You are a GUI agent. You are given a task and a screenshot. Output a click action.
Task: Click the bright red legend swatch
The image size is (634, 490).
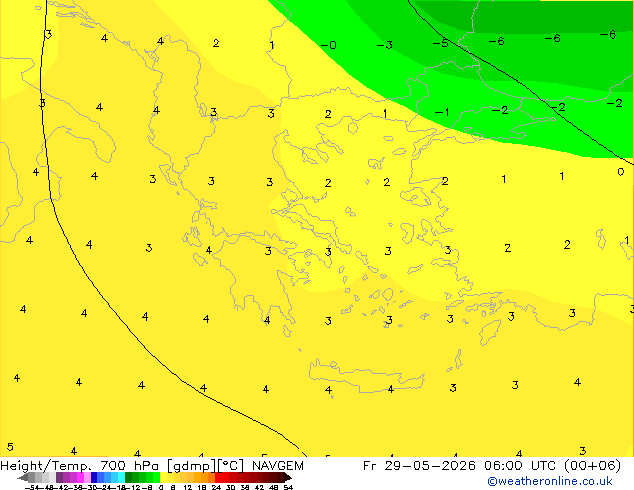(218, 477)
